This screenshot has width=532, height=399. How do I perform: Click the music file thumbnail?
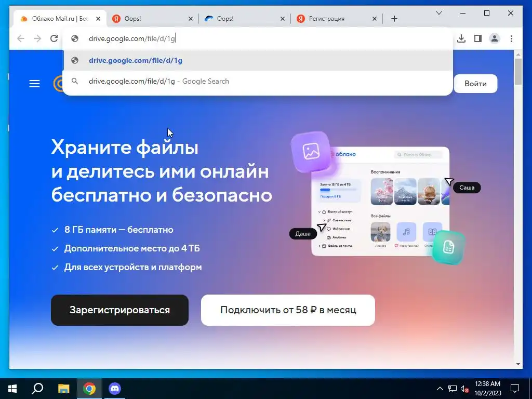406,232
